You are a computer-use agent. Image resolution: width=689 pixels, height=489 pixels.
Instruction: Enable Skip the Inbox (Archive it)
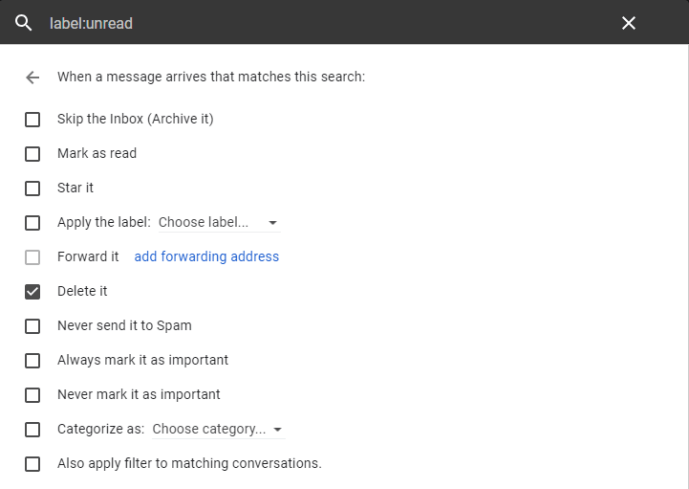point(33,119)
